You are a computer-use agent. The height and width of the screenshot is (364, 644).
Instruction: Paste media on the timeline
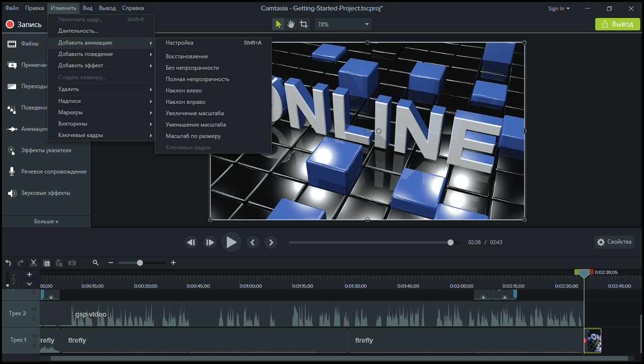point(59,263)
